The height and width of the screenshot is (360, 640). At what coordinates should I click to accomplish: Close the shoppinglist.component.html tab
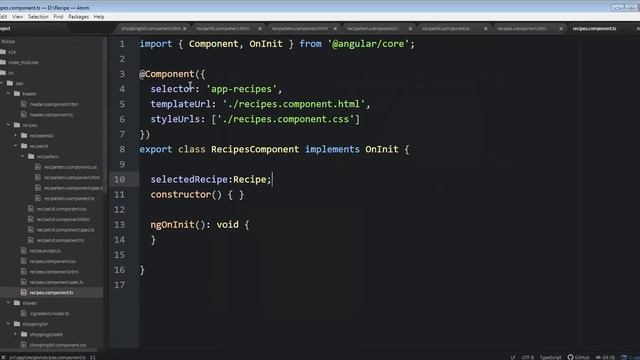[x=184, y=29]
